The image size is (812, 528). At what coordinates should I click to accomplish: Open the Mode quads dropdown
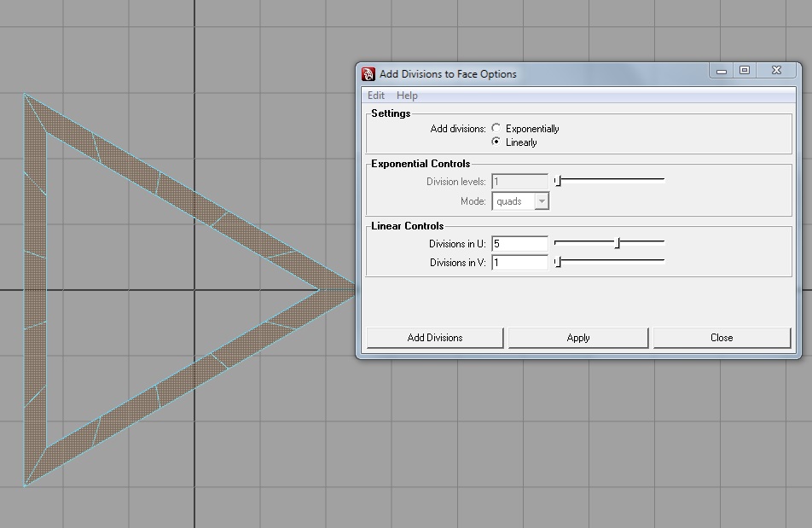coord(520,201)
